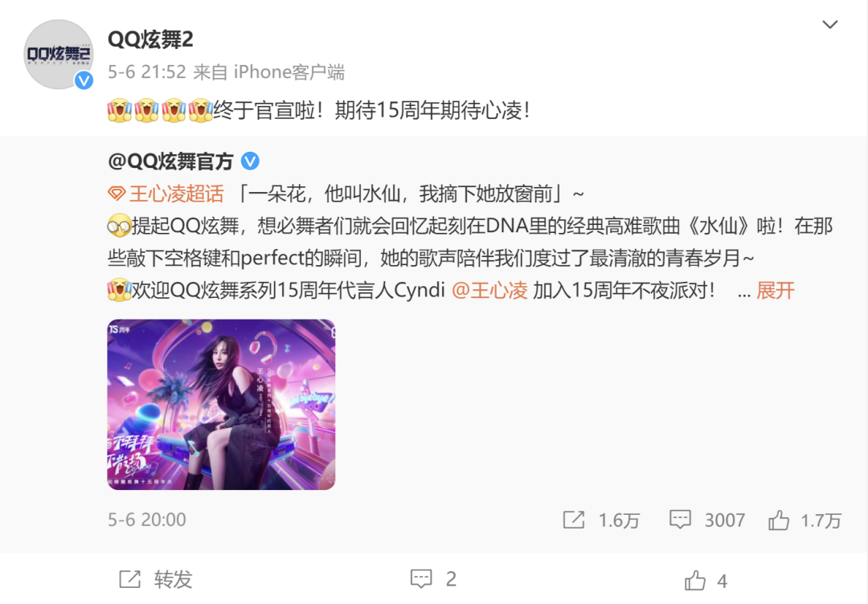Image resolution: width=868 pixels, height=604 pixels.
Task: Expand the post options chevron menu
Action: tap(829, 24)
